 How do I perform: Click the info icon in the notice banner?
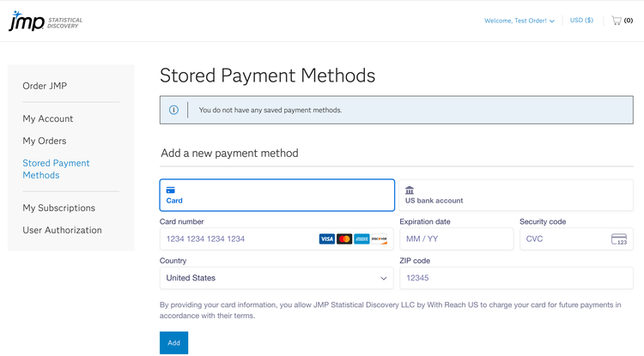pyautogui.click(x=173, y=110)
